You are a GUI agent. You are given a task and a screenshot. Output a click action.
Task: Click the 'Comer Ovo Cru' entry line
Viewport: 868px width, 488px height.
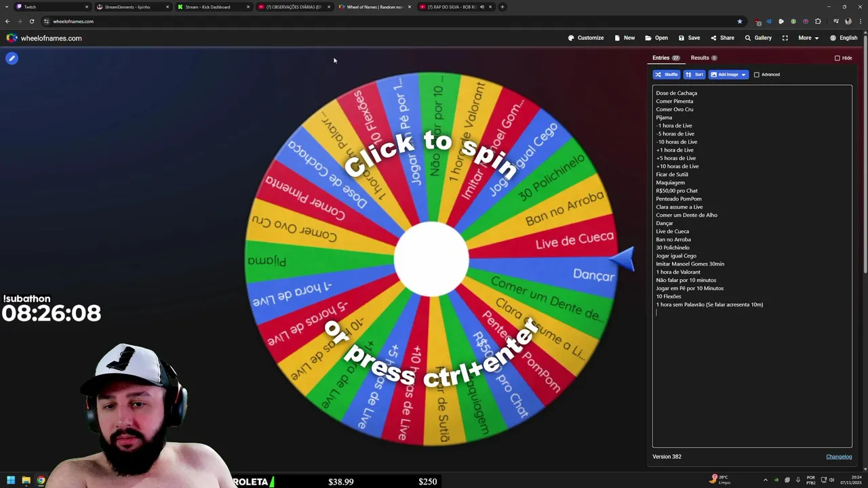[674, 109]
